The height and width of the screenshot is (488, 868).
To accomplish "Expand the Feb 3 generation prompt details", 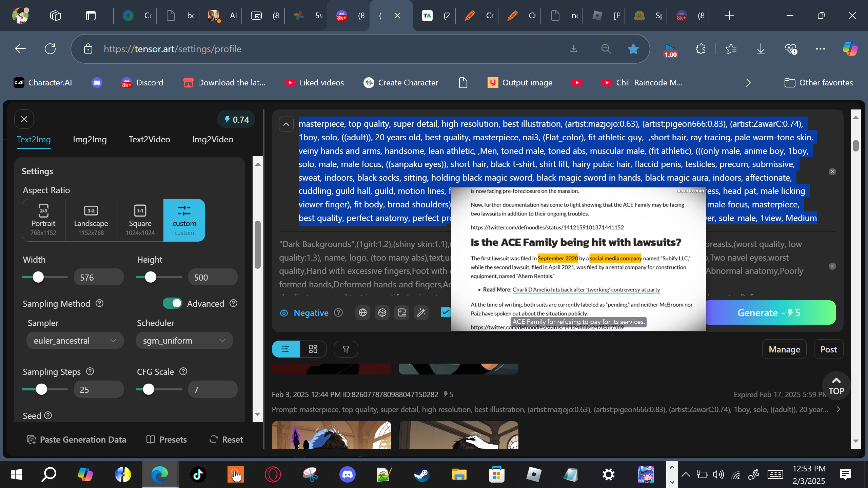I will [x=839, y=409].
